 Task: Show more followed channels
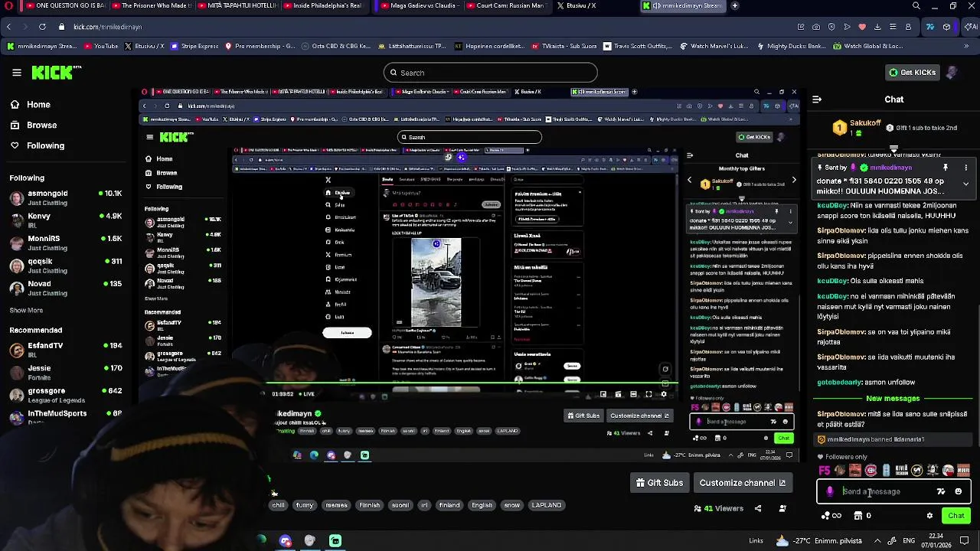[x=26, y=311]
